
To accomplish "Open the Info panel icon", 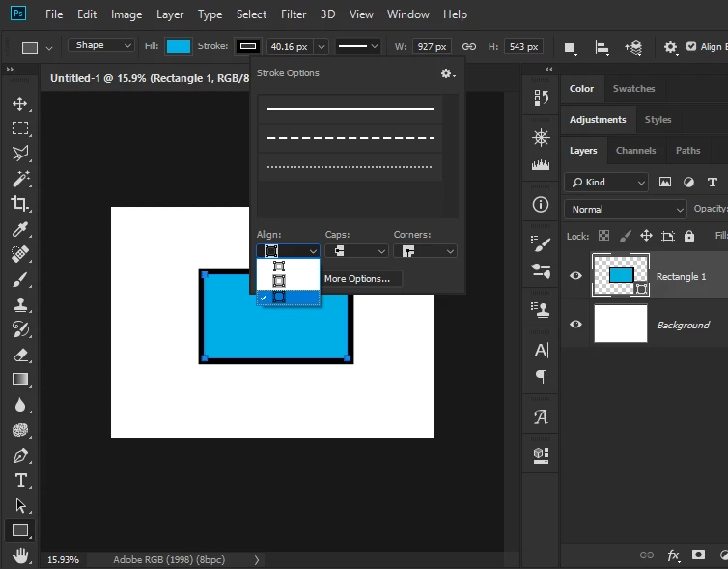I will tap(541, 205).
